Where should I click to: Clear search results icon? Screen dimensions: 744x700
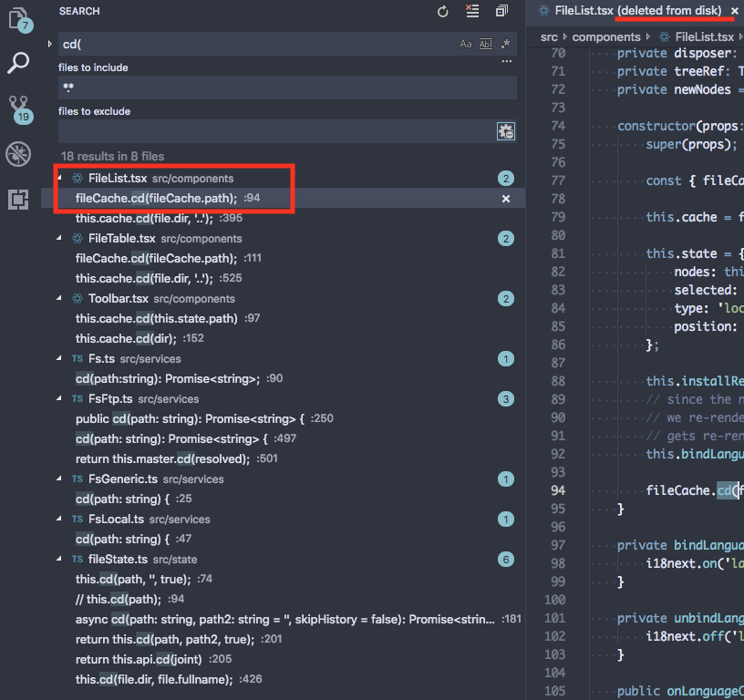point(472,11)
